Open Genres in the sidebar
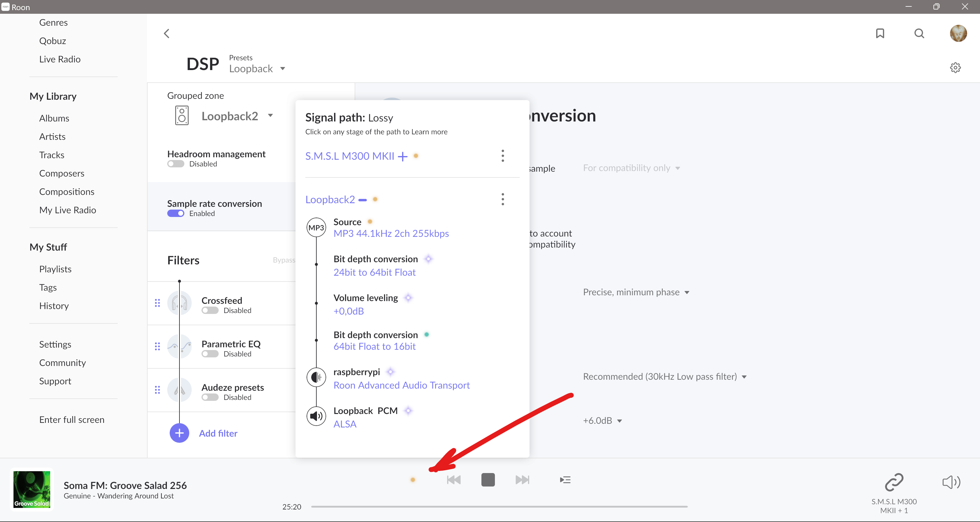 point(53,22)
